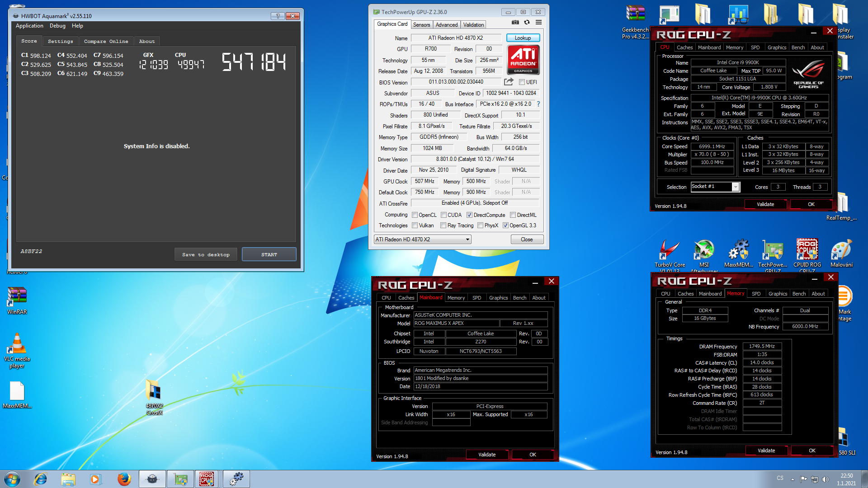868x488 pixels.
Task: Toggle the UEFI checkbox in GPU-Z
Action: (522, 82)
